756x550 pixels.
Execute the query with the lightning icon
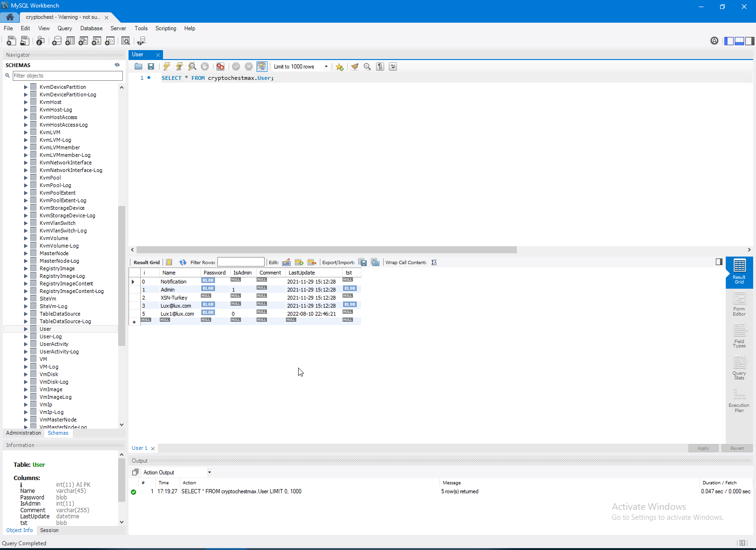tap(167, 67)
